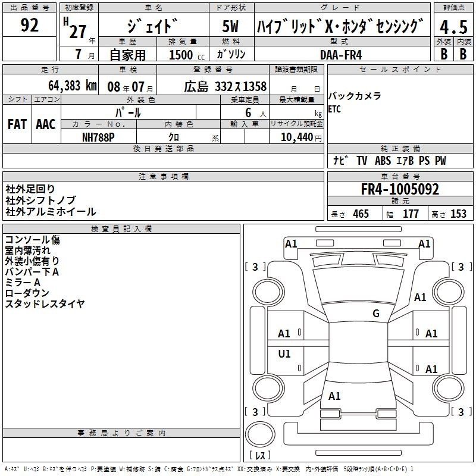Click the recycle deposit 10,440 yen value
476x476 pixels.
[296, 137]
